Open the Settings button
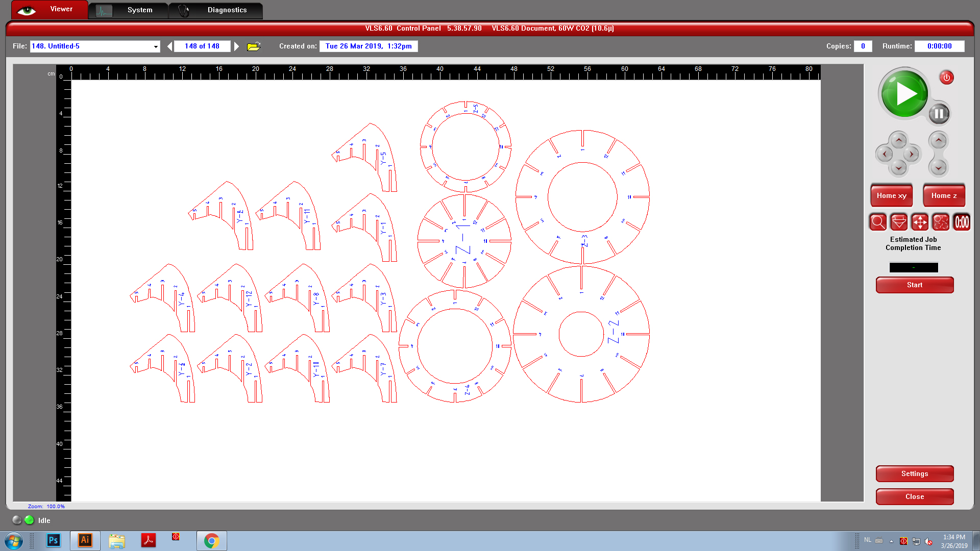 [x=914, y=474]
